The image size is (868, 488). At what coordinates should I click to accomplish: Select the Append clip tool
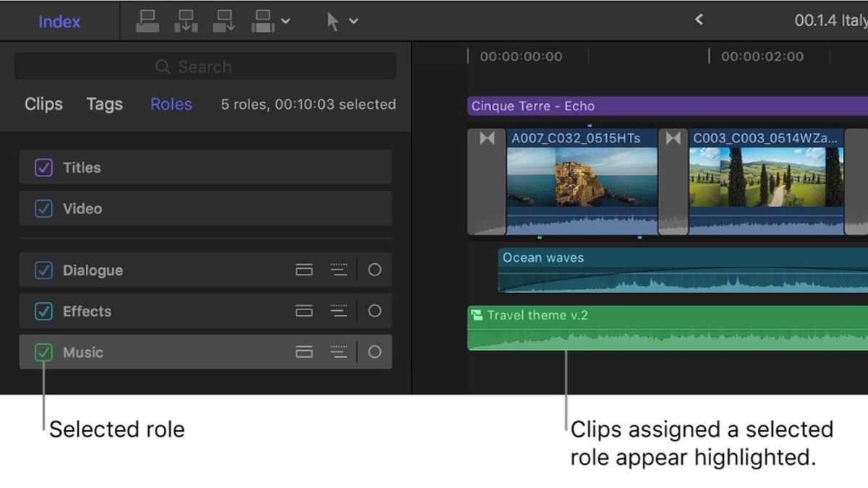[x=224, y=20]
